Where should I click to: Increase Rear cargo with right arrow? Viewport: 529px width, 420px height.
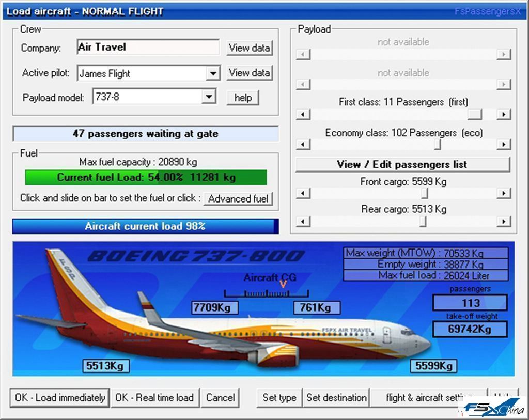point(504,222)
